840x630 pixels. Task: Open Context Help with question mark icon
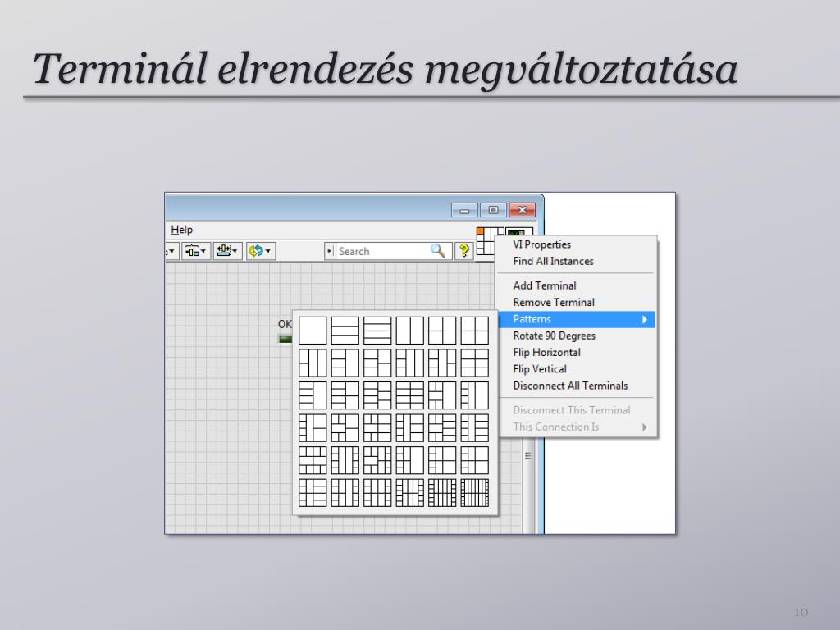(464, 251)
